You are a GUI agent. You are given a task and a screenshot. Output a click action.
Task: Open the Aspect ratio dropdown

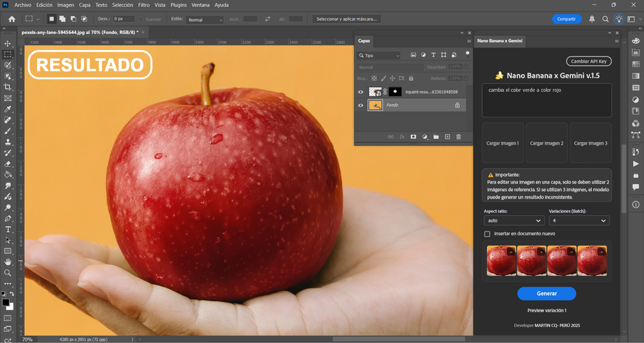[x=514, y=221]
